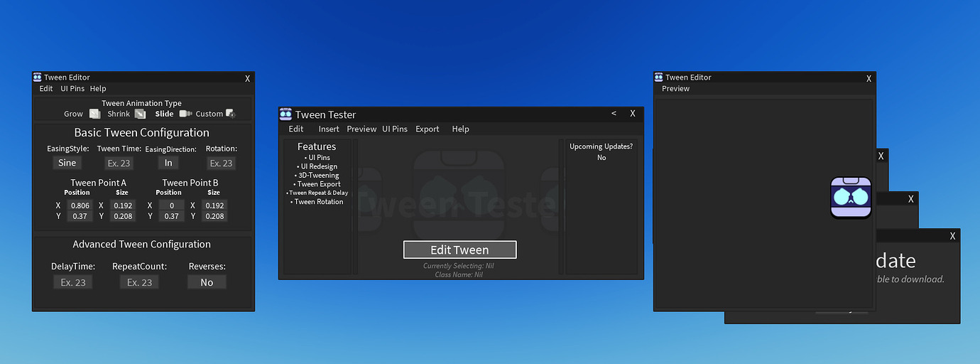Open Help menu in Tween Tester
This screenshot has width=980, height=364.
tap(460, 129)
